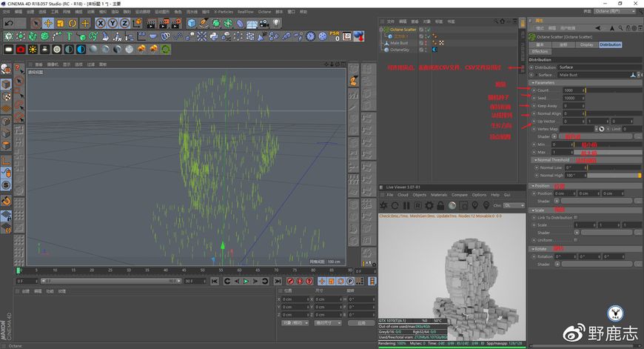
Task: Go to timeline start button
Action: pos(215,281)
